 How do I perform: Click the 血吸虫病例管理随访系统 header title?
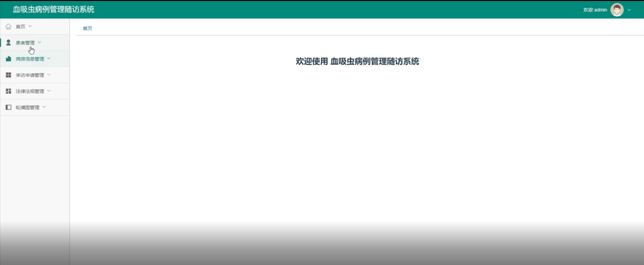[54, 9]
